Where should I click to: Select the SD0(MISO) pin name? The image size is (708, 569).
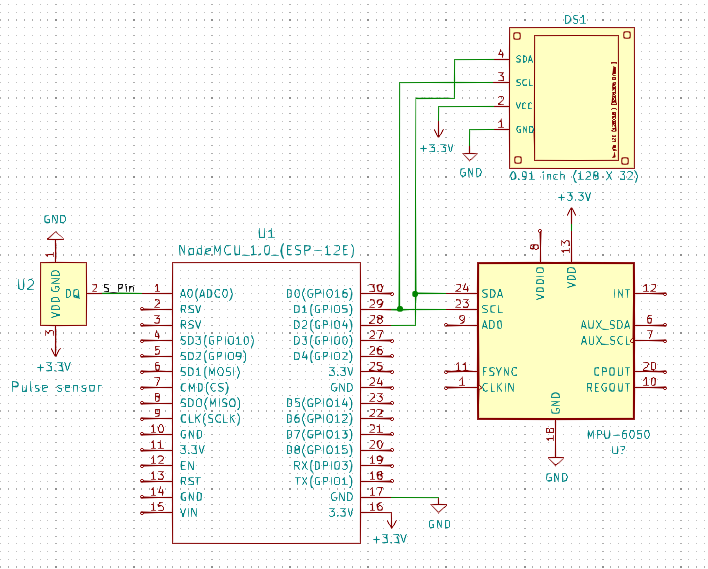click(x=210, y=403)
